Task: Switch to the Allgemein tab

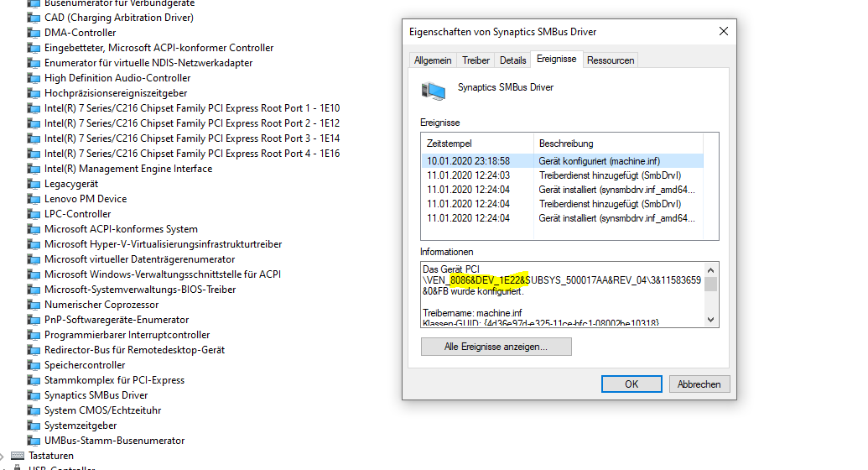Action: (x=433, y=60)
